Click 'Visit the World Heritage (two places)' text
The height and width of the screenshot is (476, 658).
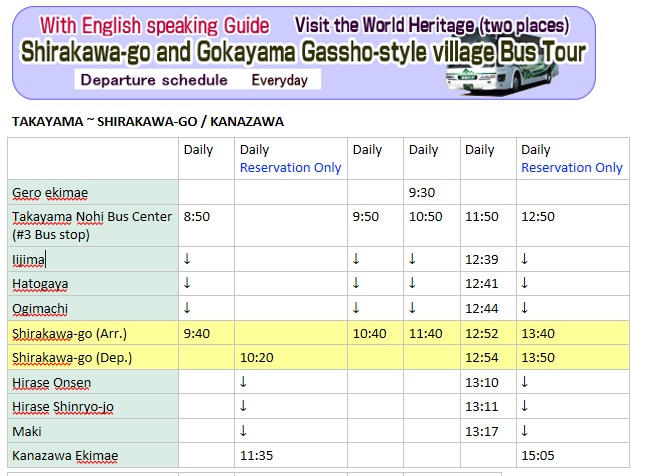[x=432, y=25]
